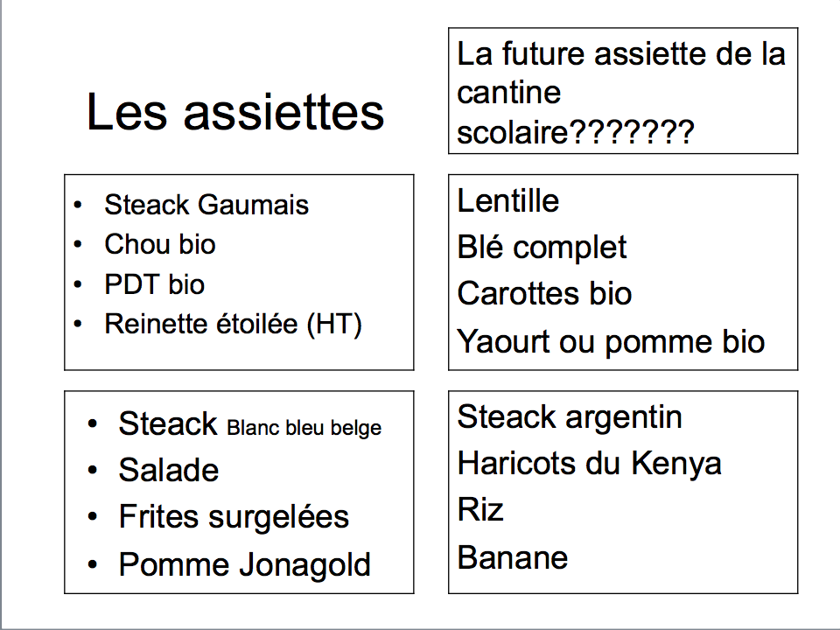Click the "Steack Gaumais" bullet item
Image resolution: width=840 pixels, height=630 pixels.
click(206, 205)
